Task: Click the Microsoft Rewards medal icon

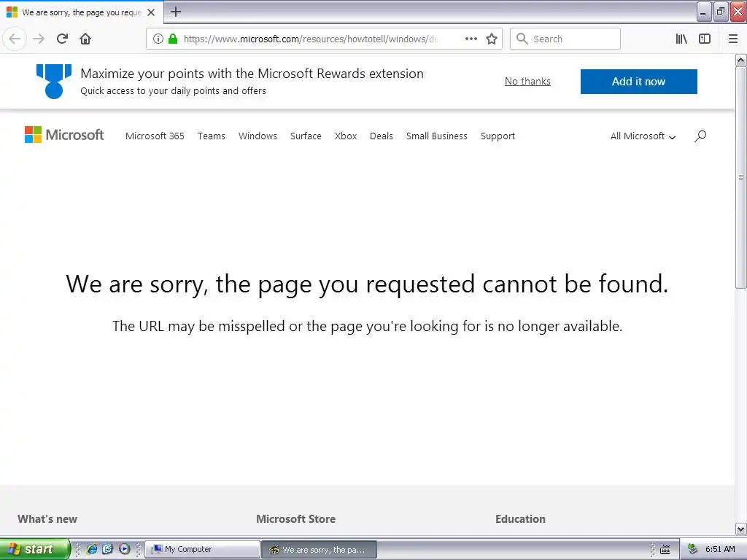Action: pyautogui.click(x=54, y=82)
